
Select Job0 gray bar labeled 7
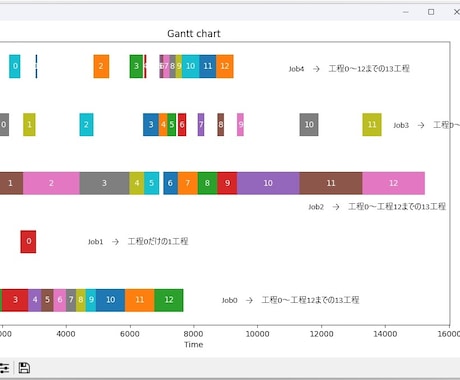(x=71, y=300)
